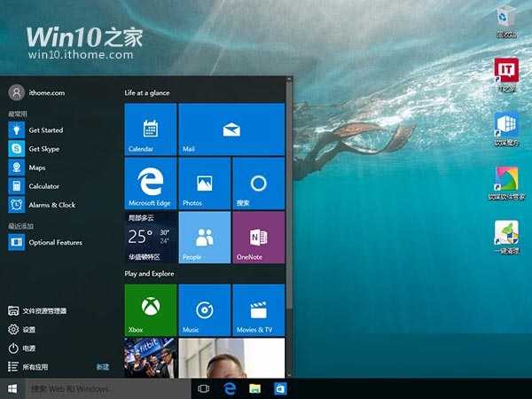Open the Cortana search circle tile
The image size is (532, 399).
pyautogui.click(x=259, y=184)
